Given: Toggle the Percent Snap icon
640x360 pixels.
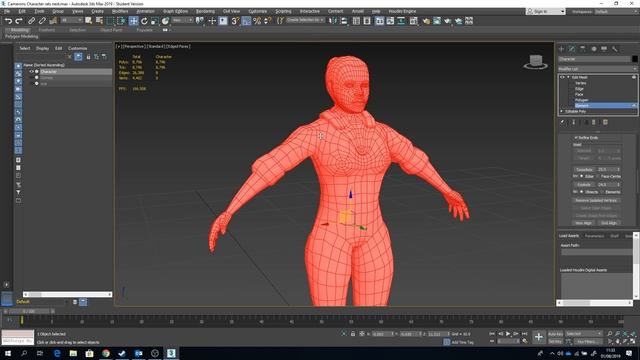Looking at the screenshot, I should pyautogui.click(x=257, y=21).
